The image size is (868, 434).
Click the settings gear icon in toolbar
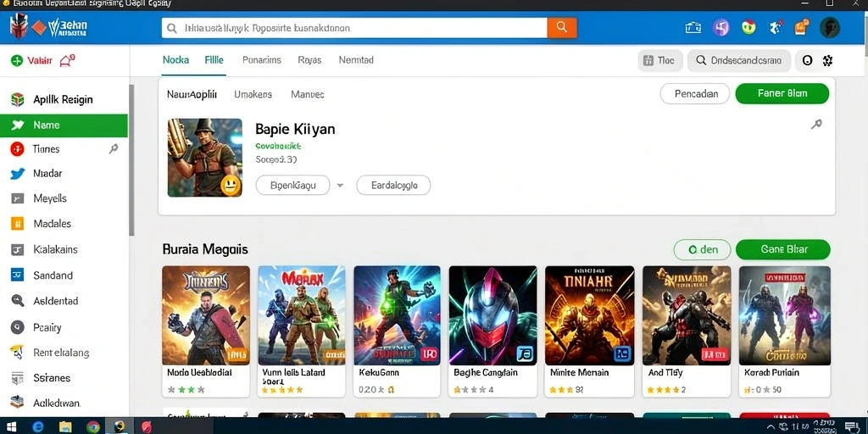click(x=827, y=61)
